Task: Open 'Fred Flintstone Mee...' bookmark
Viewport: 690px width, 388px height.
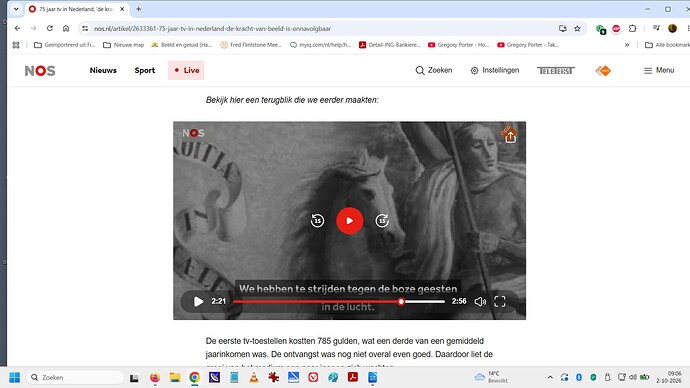Action: click(251, 45)
